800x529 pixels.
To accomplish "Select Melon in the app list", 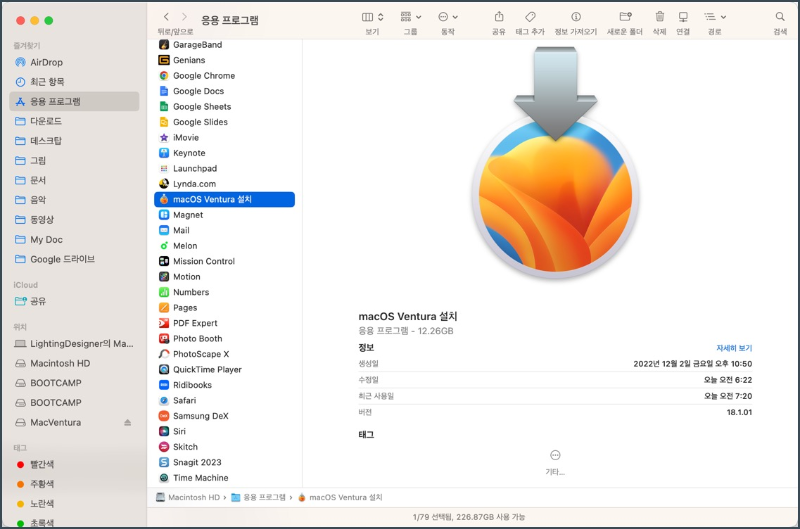I will (x=224, y=246).
